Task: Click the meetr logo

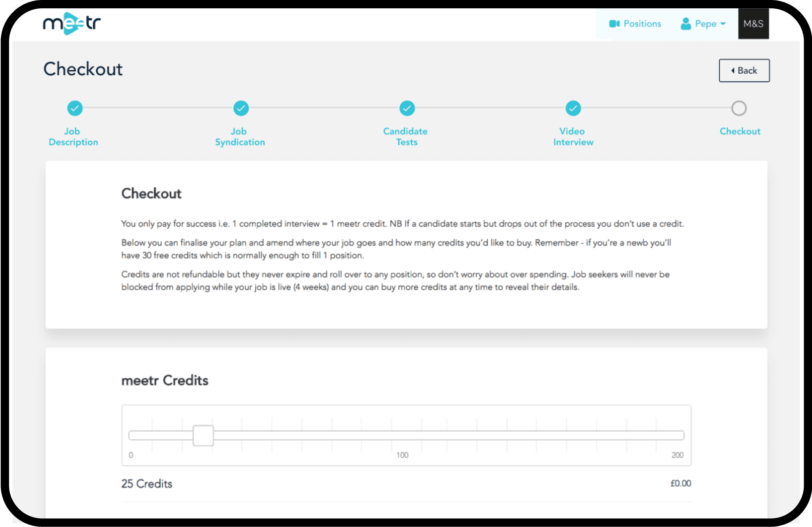Action: click(72, 24)
